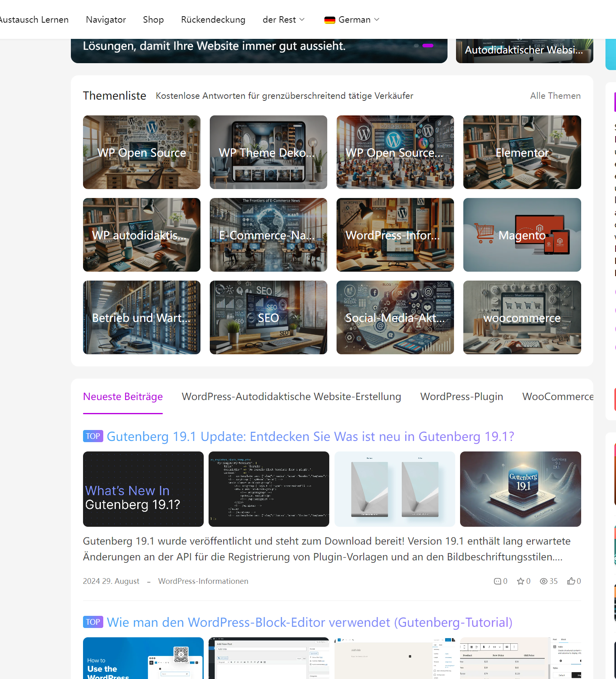Switch to the WooCommerce tab
Viewport: 616px width, 679px height.
click(558, 396)
